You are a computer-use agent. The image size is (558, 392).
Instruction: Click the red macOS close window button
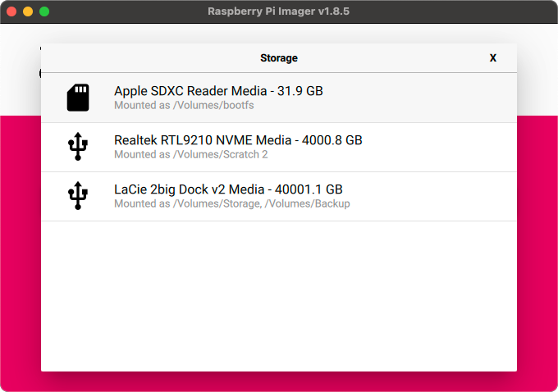tap(11, 11)
